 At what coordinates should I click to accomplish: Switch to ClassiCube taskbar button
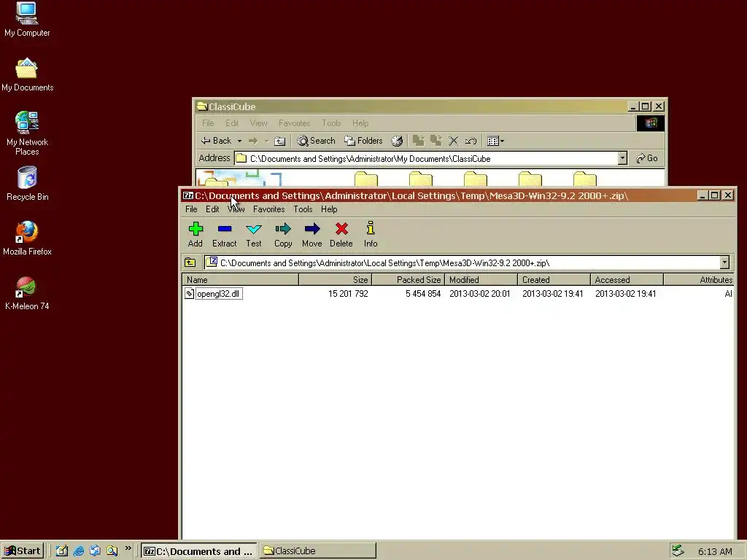click(317, 551)
